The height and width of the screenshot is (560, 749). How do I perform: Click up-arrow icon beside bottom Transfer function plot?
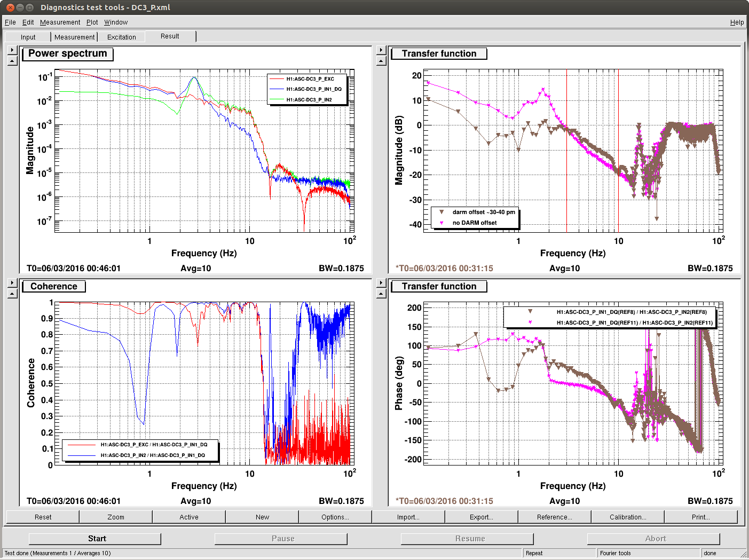coord(381,294)
